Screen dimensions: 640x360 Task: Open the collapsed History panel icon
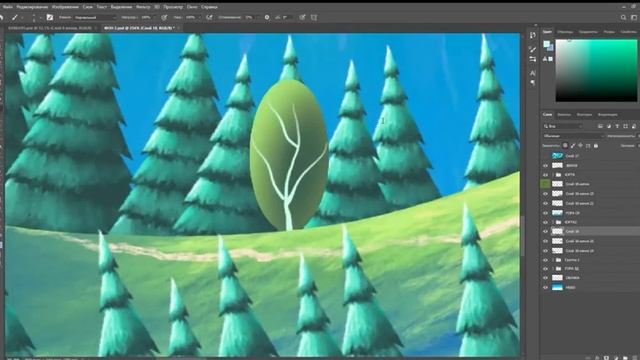coord(533,35)
